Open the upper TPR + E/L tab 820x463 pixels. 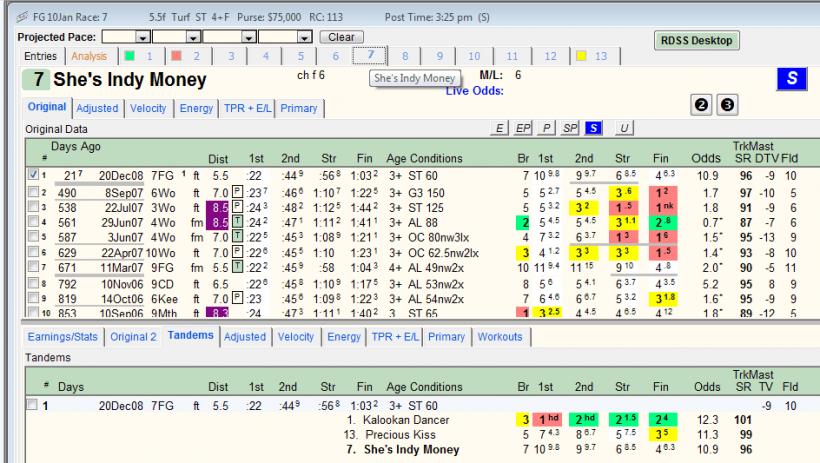pos(247,108)
